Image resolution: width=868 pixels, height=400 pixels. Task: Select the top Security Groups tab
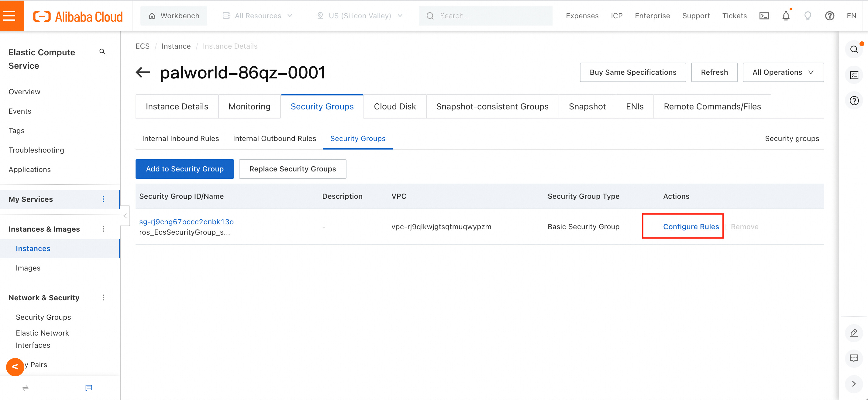pyautogui.click(x=322, y=106)
